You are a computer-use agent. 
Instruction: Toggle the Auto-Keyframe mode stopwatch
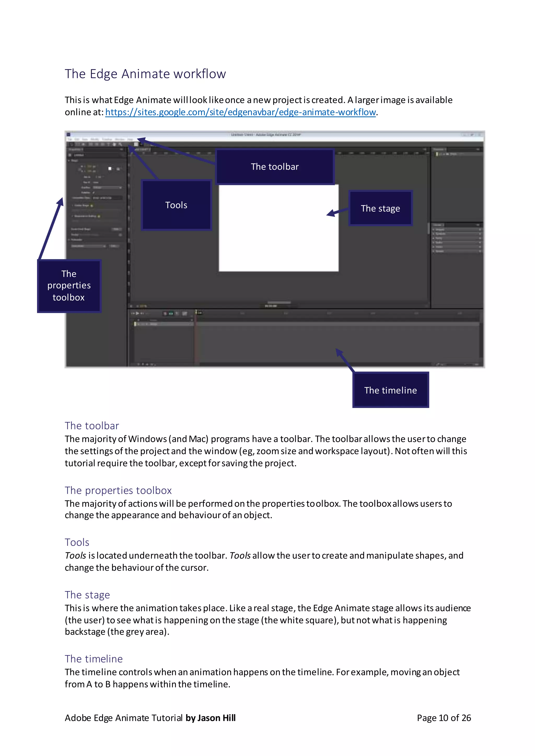pyautogui.click(x=165, y=314)
